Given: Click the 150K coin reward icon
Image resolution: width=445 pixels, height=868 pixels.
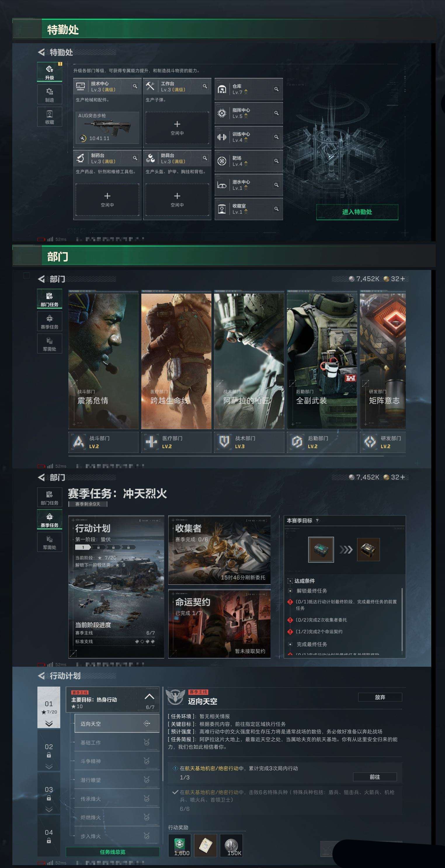Looking at the screenshot, I should 231,845.
